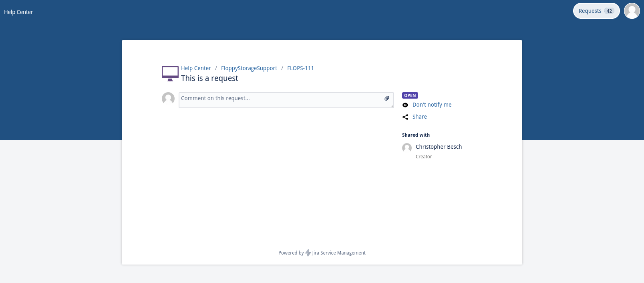Go to Help Center in the top header
This screenshot has height=283, width=644.
click(x=18, y=12)
